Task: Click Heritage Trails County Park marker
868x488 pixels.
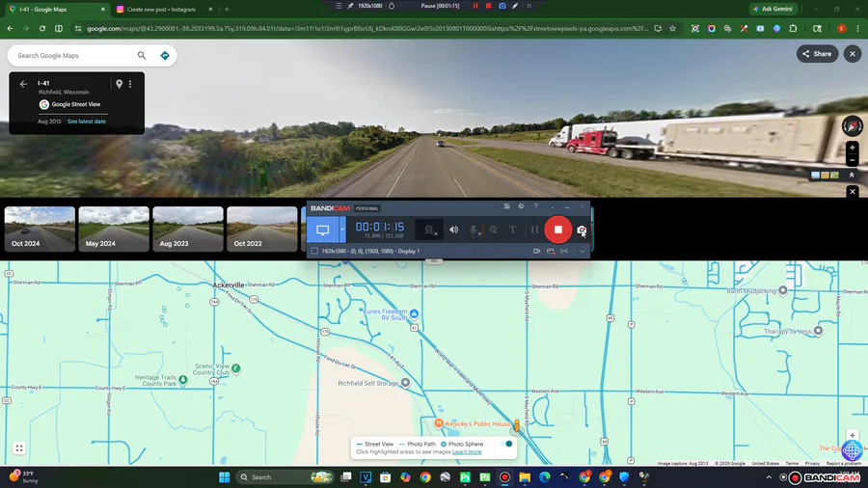Action: [x=182, y=380]
